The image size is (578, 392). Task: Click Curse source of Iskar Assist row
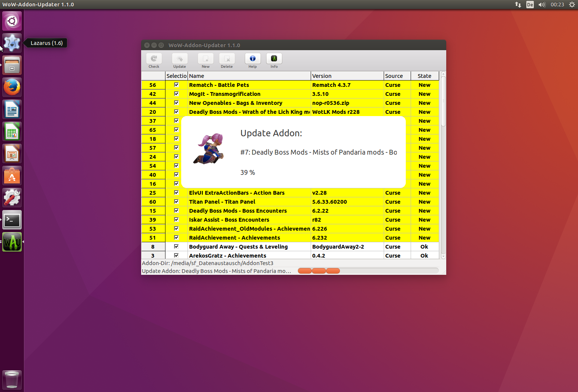tap(397, 219)
